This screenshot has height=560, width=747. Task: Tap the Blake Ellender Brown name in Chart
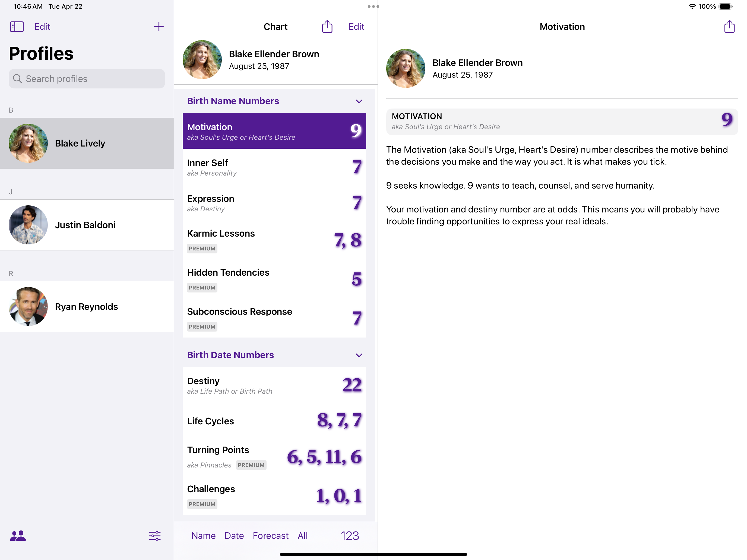[274, 54]
